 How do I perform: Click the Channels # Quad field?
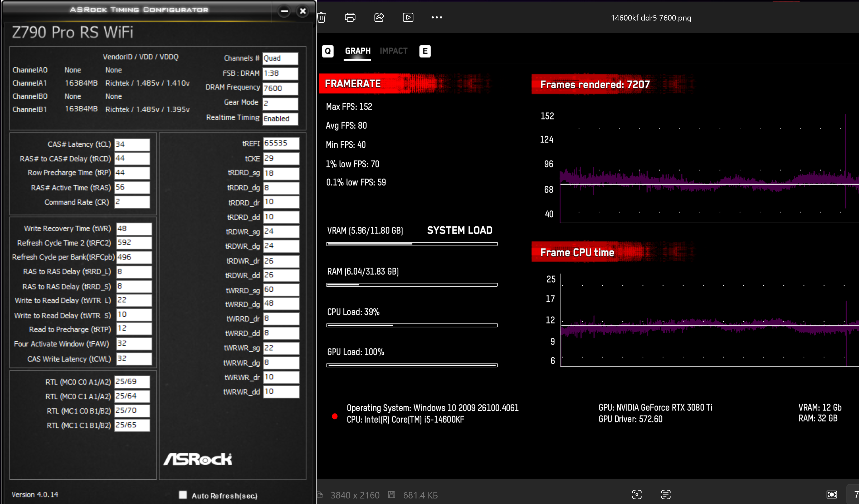280,58
